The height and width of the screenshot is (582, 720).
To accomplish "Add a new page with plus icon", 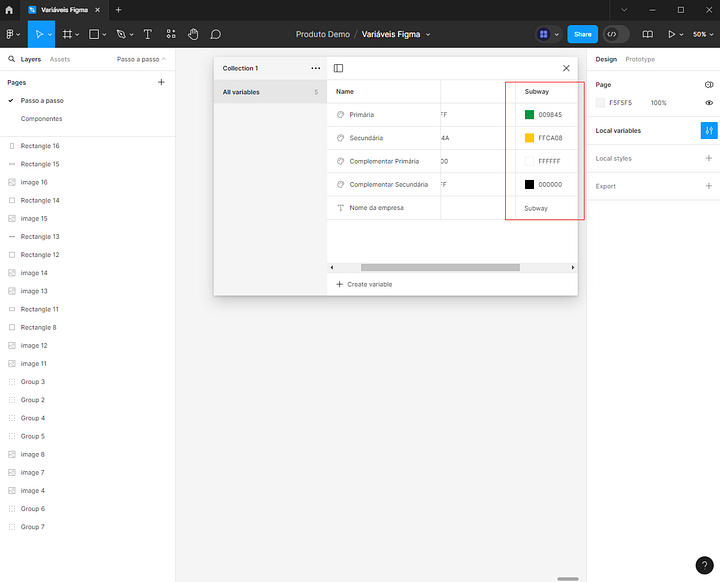I will coord(161,82).
